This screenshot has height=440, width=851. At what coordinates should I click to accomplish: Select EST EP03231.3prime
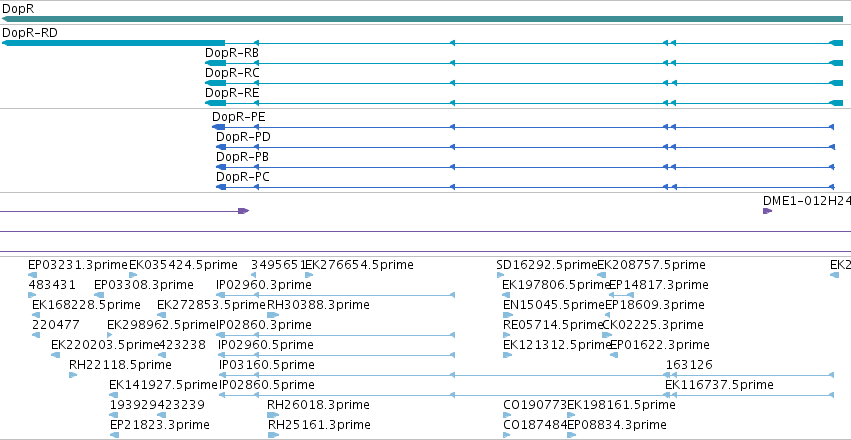tap(78, 265)
